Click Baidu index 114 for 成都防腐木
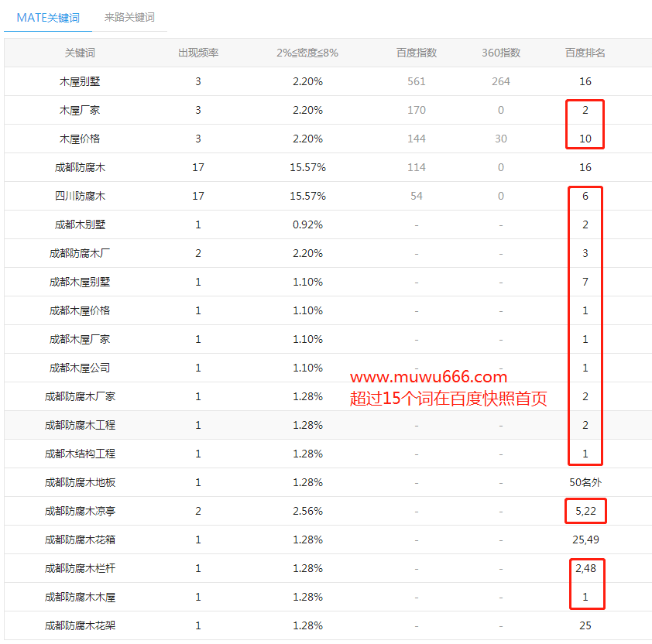Viewport: 652px width, 644px height. pos(417,167)
